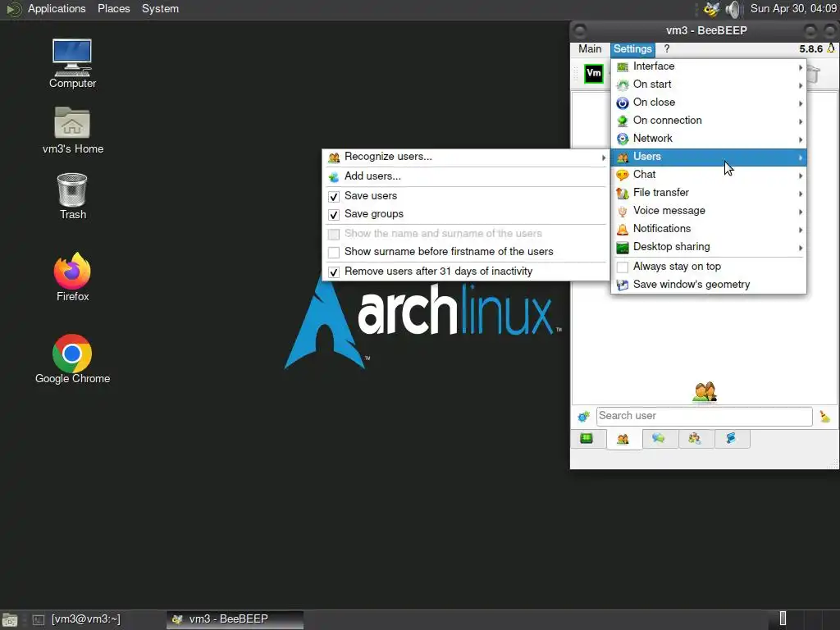The height and width of the screenshot is (630, 840).
Task: Switch to the file transfers tab
Action: point(731,439)
